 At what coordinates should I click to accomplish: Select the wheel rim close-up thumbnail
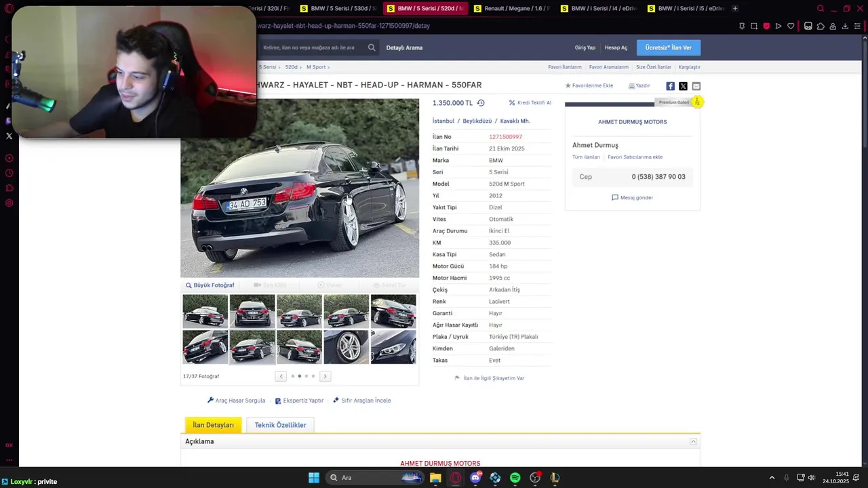(x=347, y=347)
